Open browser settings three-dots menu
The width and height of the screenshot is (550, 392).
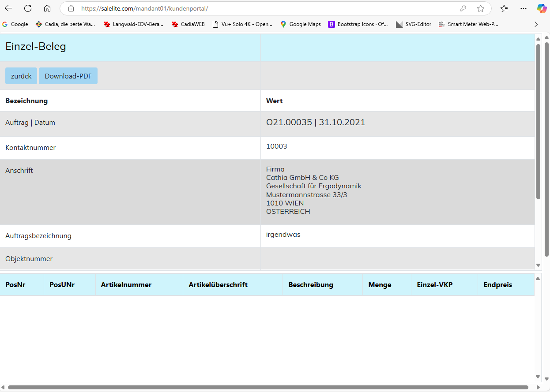click(x=524, y=8)
